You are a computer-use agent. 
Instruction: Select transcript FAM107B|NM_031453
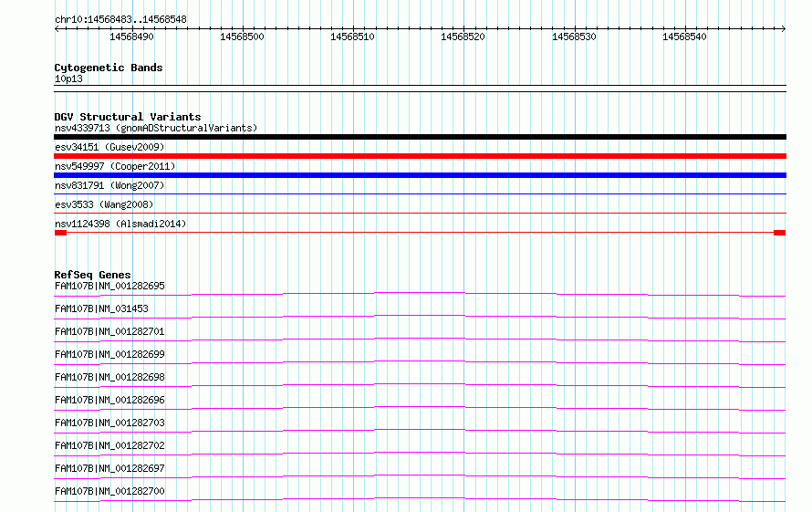click(101, 308)
